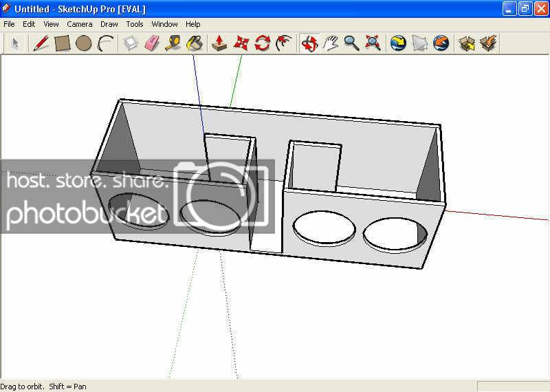Select the Tape Measure tool
This screenshot has width=550, height=392.
(x=173, y=43)
